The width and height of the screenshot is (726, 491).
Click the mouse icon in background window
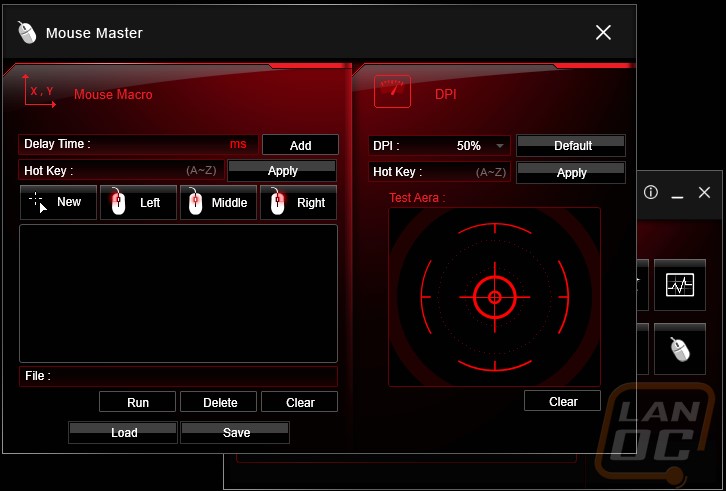tap(680, 349)
